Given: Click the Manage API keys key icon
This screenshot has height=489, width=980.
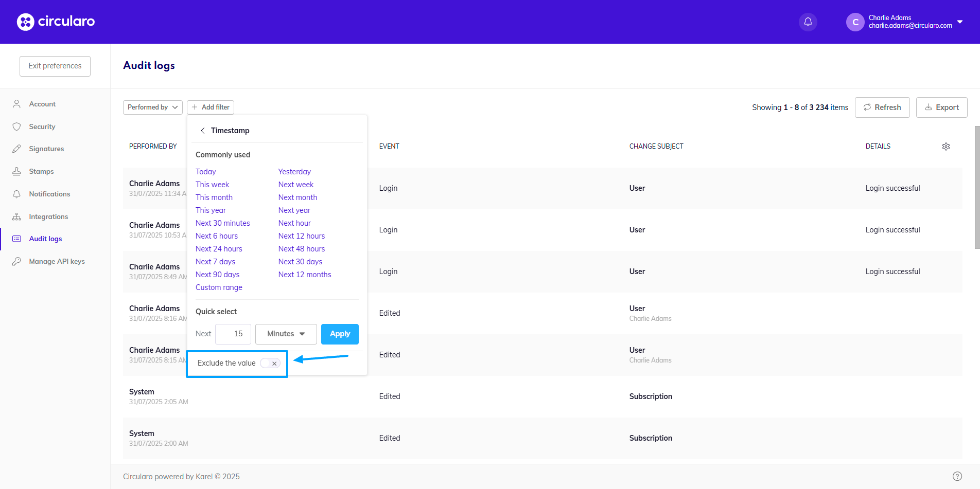Looking at the screenshot, I should click(17, 262).
